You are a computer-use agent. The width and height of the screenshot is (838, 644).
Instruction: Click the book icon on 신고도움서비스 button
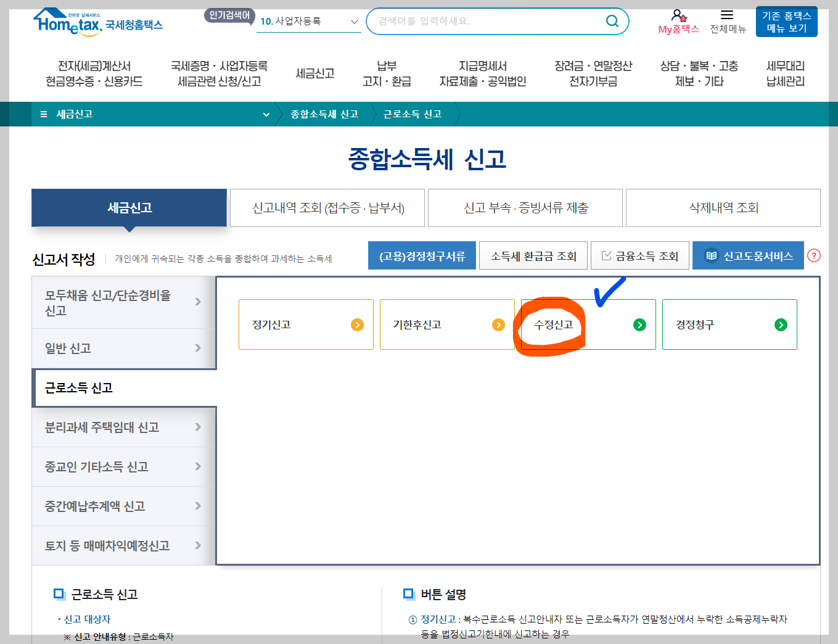pos(712,255)
